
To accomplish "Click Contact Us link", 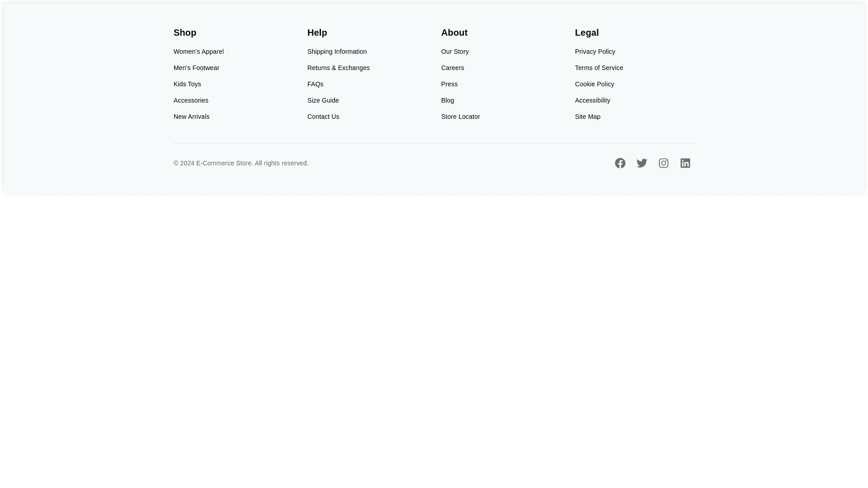I will [x=323, y=117].
